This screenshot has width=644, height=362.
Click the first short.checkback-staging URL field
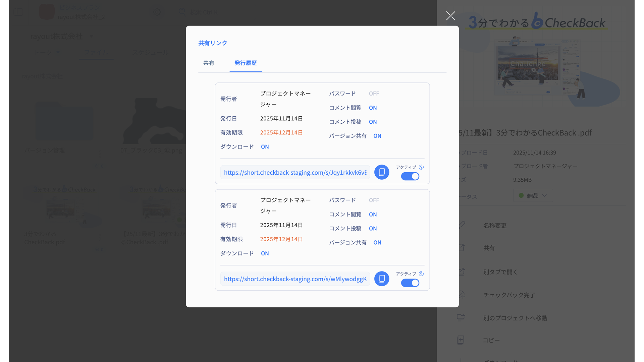(x=295, y=172)
